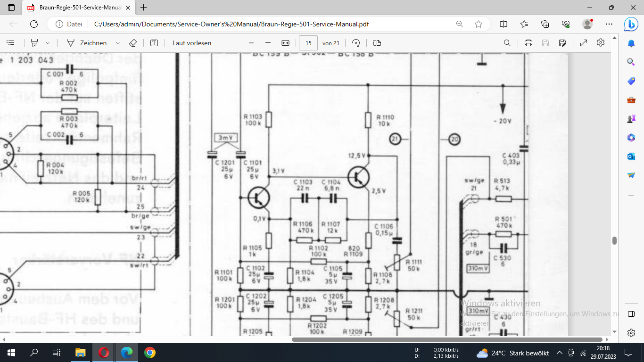Open the tab actions menu icon

coord(11,8)
